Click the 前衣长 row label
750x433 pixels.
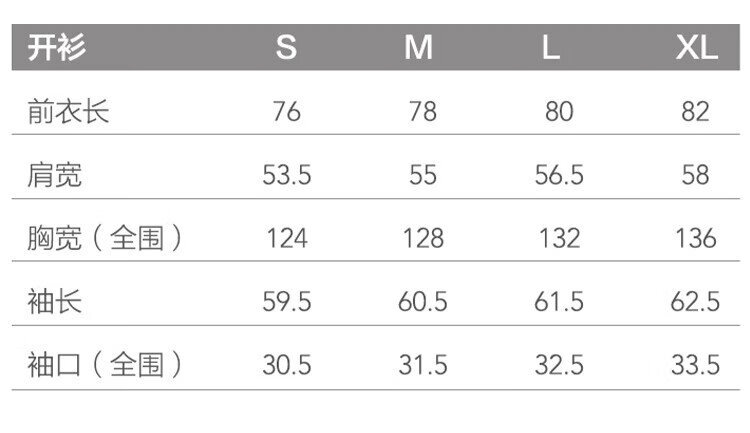pos(68,111)
